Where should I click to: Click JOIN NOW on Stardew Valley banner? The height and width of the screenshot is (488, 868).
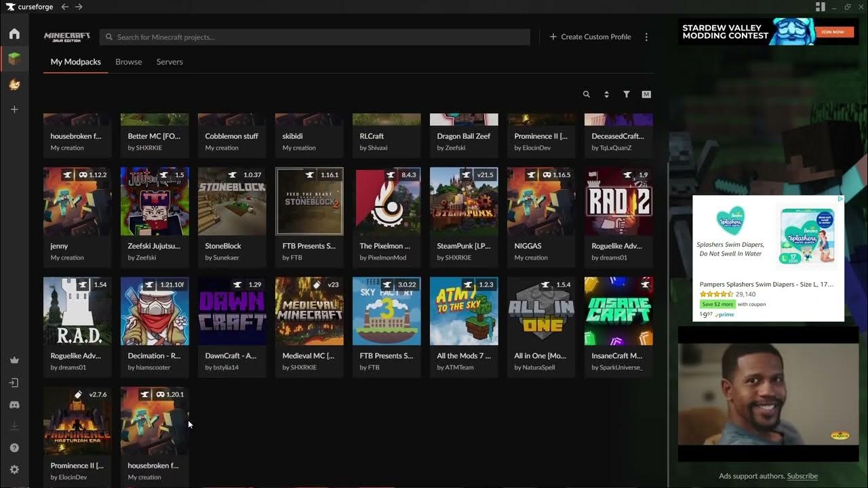click(833, 32)
